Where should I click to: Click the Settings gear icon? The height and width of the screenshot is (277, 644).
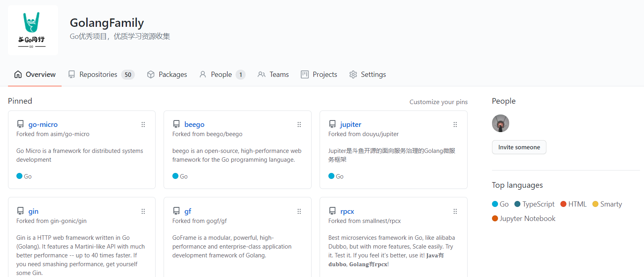click(x=353, y=74)
